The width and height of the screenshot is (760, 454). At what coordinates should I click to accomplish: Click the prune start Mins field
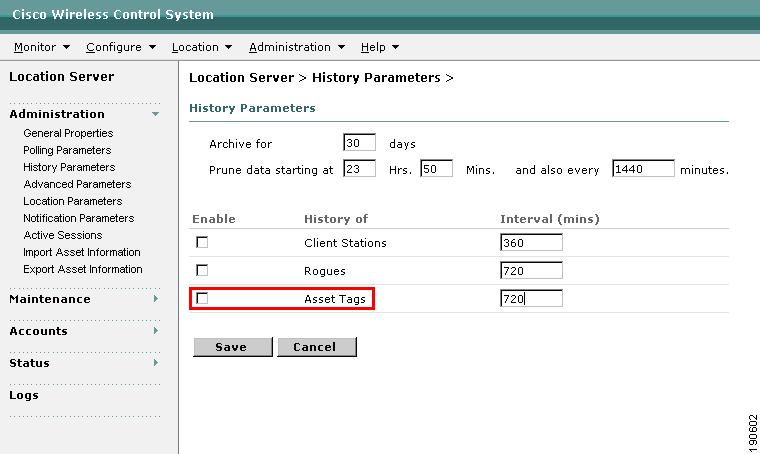click(437, 169)
